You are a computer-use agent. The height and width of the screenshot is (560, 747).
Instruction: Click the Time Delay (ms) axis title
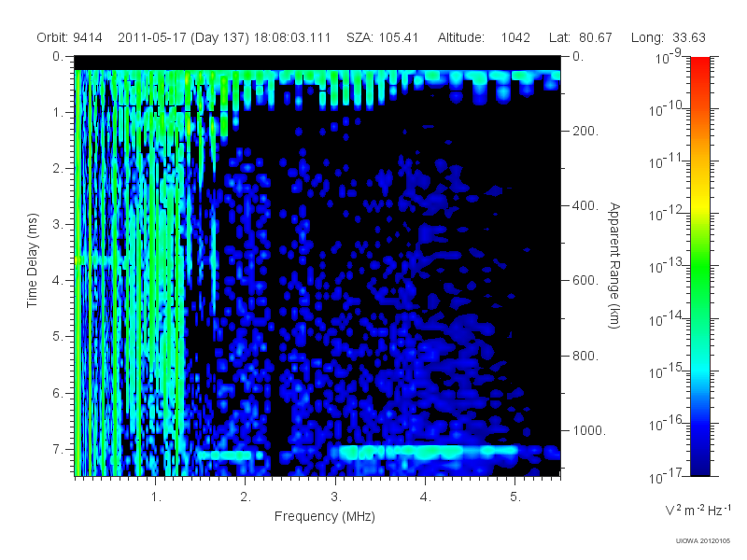(x=32, y=260)
